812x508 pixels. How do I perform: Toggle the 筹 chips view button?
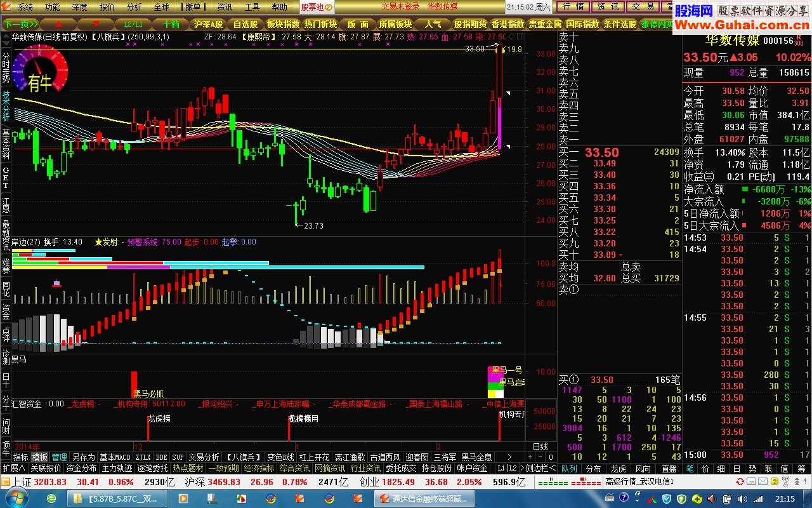pos(801,469)
